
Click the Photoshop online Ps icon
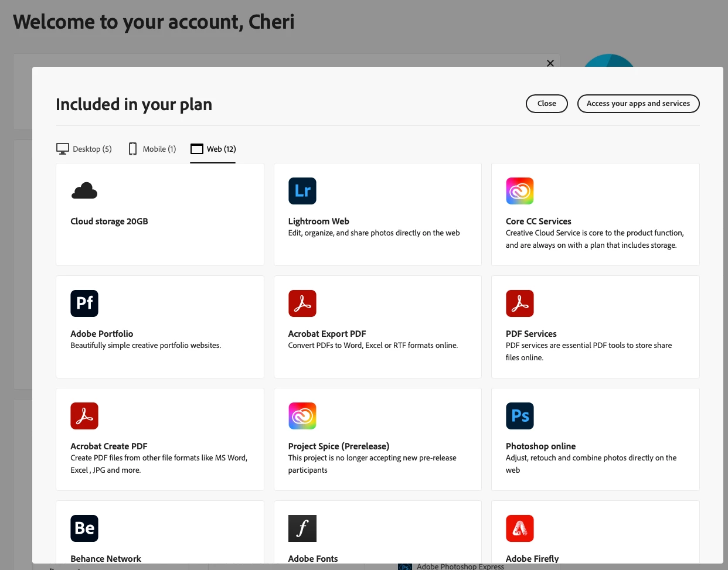pyautogui.click(x=520, y=416)
